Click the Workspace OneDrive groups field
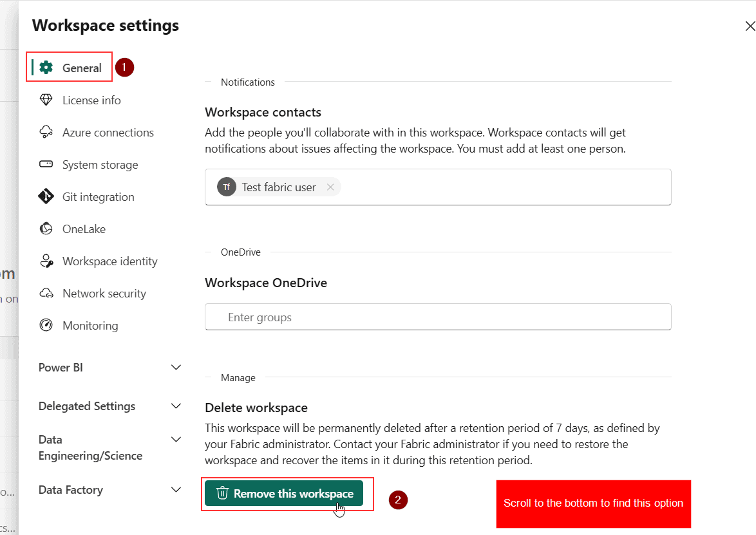The height and width of the screenshot is (535, 756). click(x=438, y=317)
